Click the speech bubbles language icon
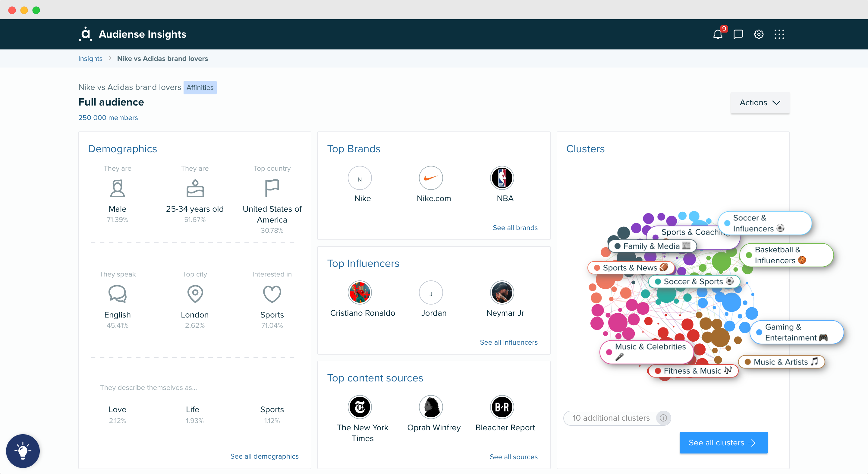This screenshot has height=474, width=868. [x=117, y=294]
